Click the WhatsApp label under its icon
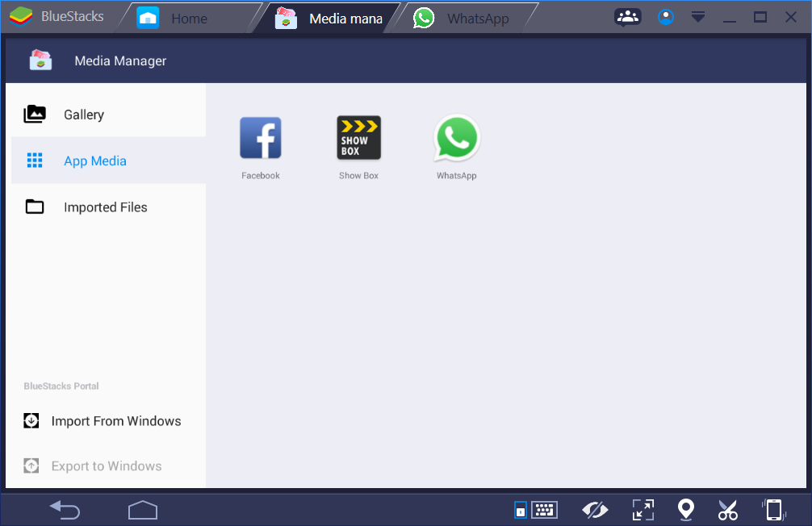812x526 pixels. click(x=456, y=176)
